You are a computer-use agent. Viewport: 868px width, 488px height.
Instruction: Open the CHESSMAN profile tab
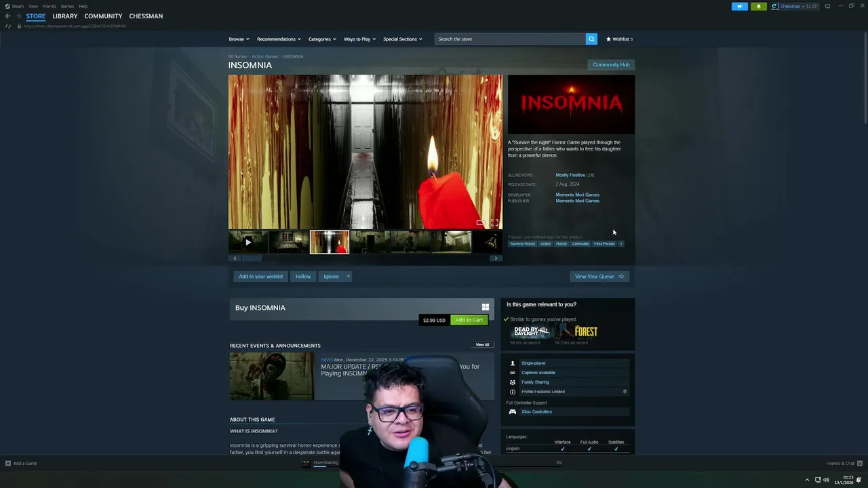[x=146, y=16]
